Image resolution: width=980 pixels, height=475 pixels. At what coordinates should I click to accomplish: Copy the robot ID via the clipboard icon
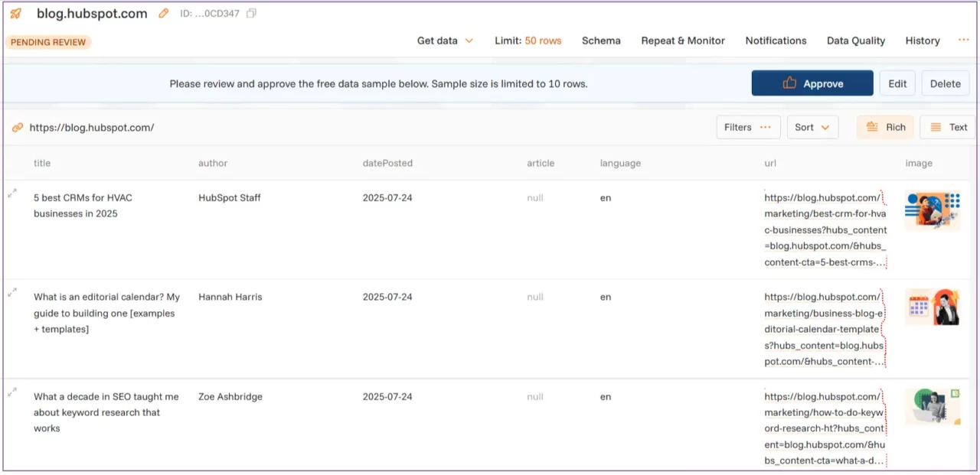point(251,13)
